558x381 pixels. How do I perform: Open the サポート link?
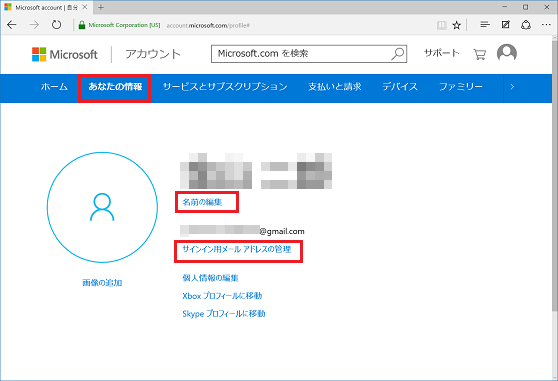tap(441, 53)
